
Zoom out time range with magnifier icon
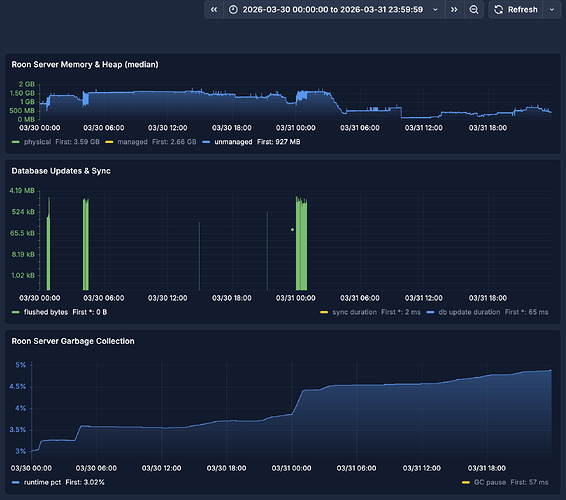point(474,10)
